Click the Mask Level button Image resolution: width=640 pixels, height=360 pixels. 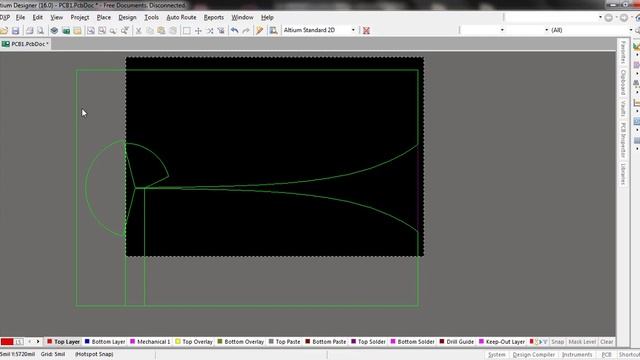[582, 342]
